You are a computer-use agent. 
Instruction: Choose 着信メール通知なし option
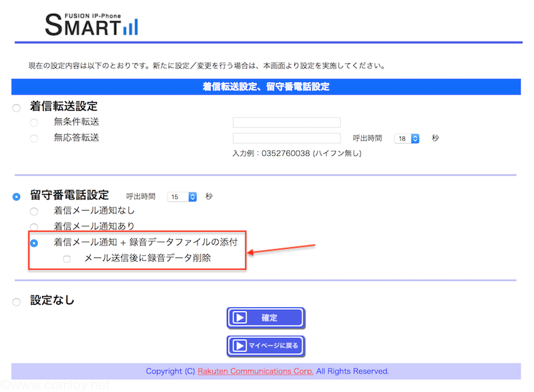pos(34,211)
